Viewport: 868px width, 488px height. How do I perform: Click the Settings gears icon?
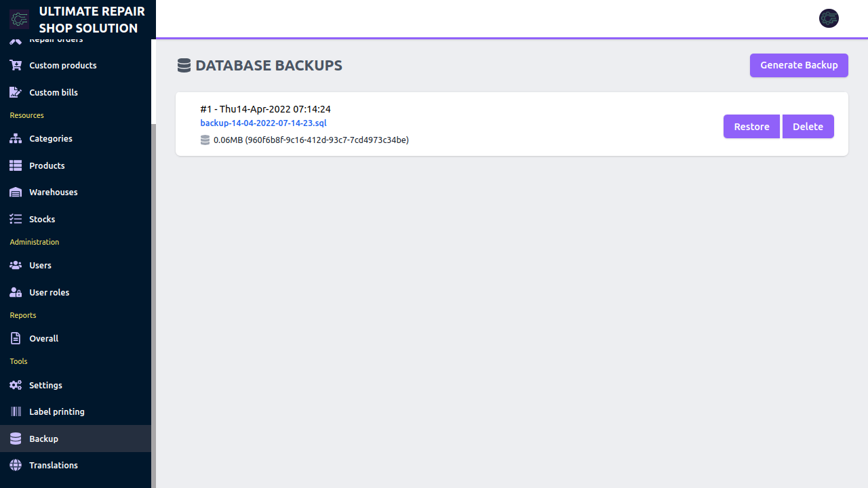click(16, 386)
